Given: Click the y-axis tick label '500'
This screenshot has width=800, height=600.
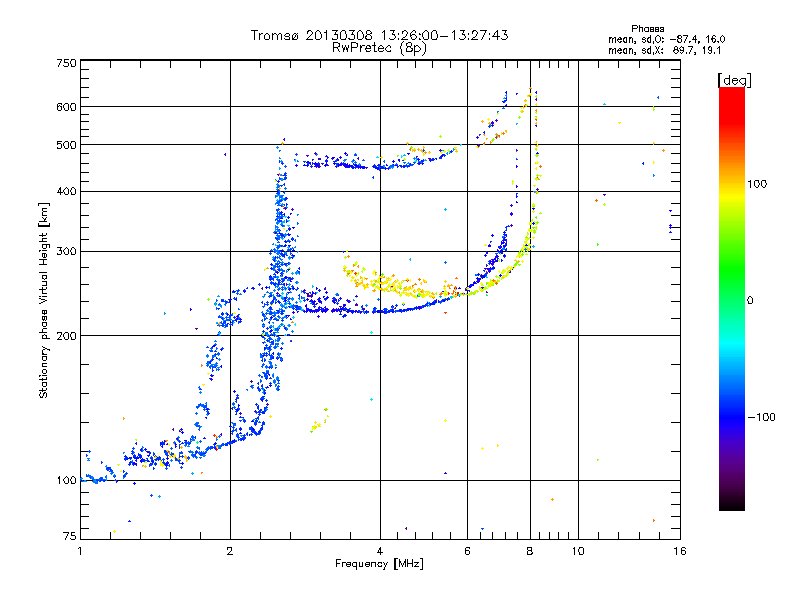Looking at the screenshot, I should 66,145.
